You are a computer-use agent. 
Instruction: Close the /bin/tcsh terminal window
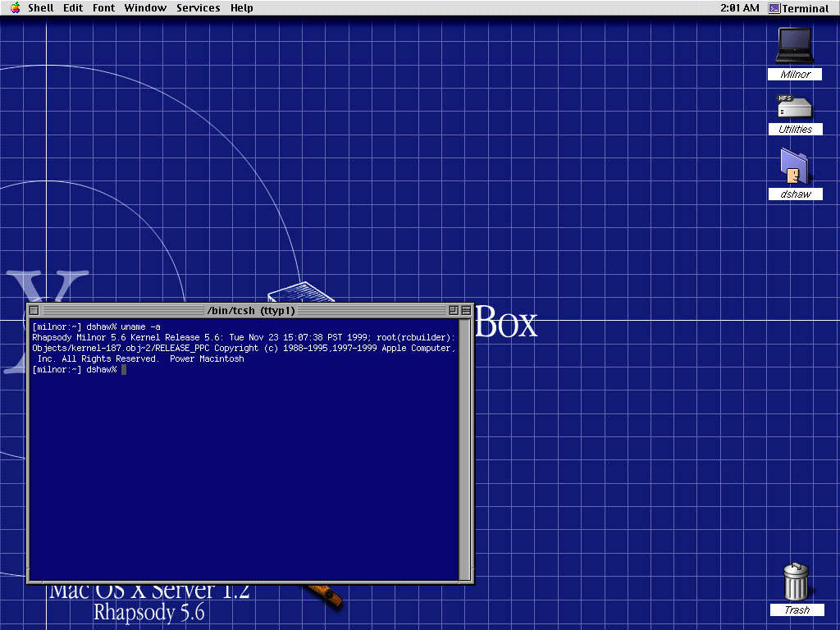point(34,310)
